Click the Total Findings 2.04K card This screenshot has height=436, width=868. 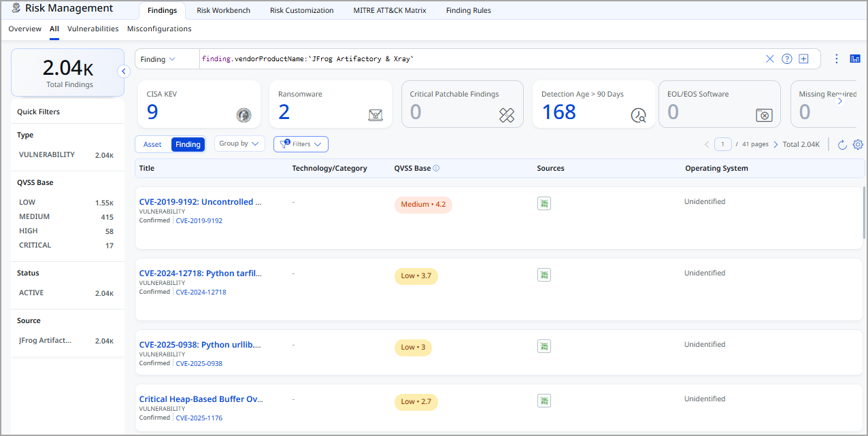[68, 72]
